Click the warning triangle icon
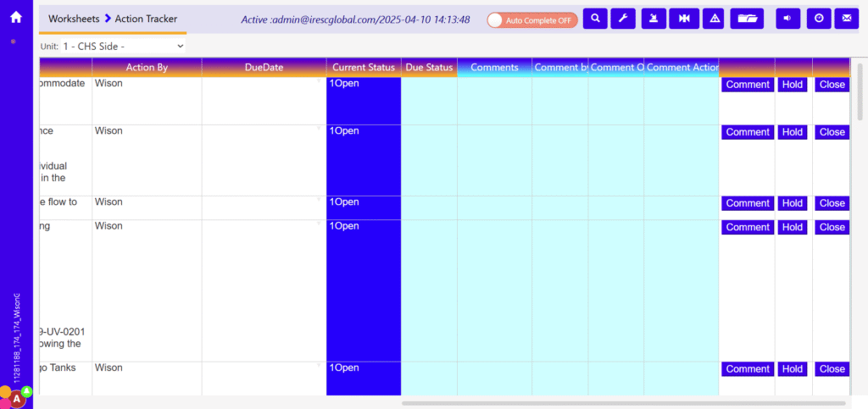The image size is (868, 409). (x=714, y=19)
